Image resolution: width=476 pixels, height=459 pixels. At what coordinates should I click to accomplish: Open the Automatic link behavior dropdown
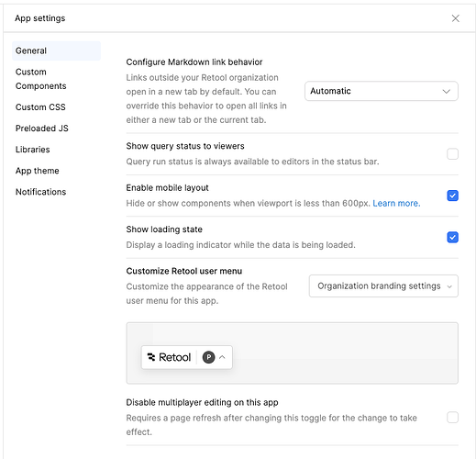click(382, 91)
